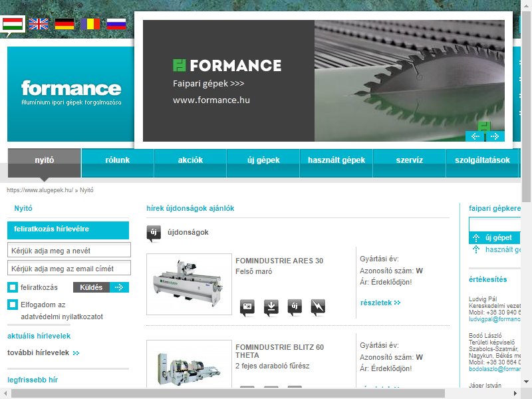Click the https://www.alugepek.hu/ breadcrumb link
This screenshot has height=399, width=532.
[40, 190]
